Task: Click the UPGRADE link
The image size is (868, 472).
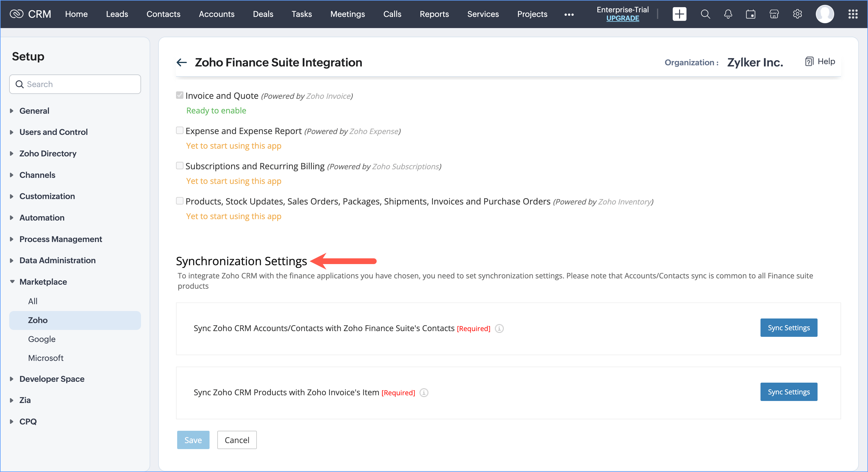Action: point(622,19)
